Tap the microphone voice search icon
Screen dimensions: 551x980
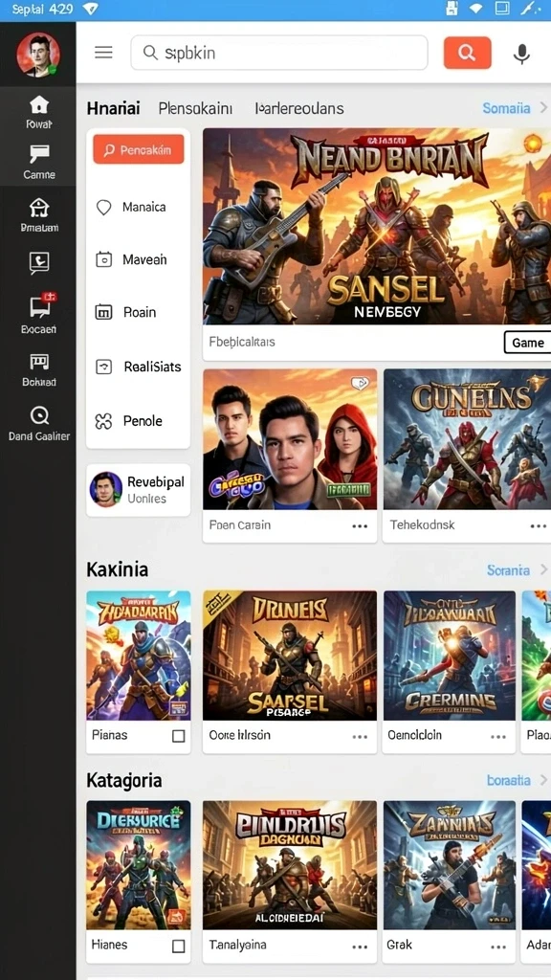pos(521,54)
